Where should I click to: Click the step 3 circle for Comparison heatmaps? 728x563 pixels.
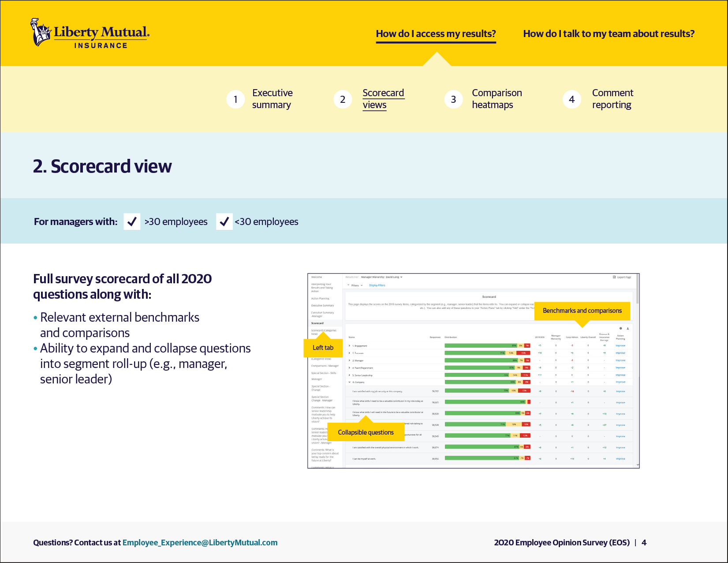pos(453,99)
